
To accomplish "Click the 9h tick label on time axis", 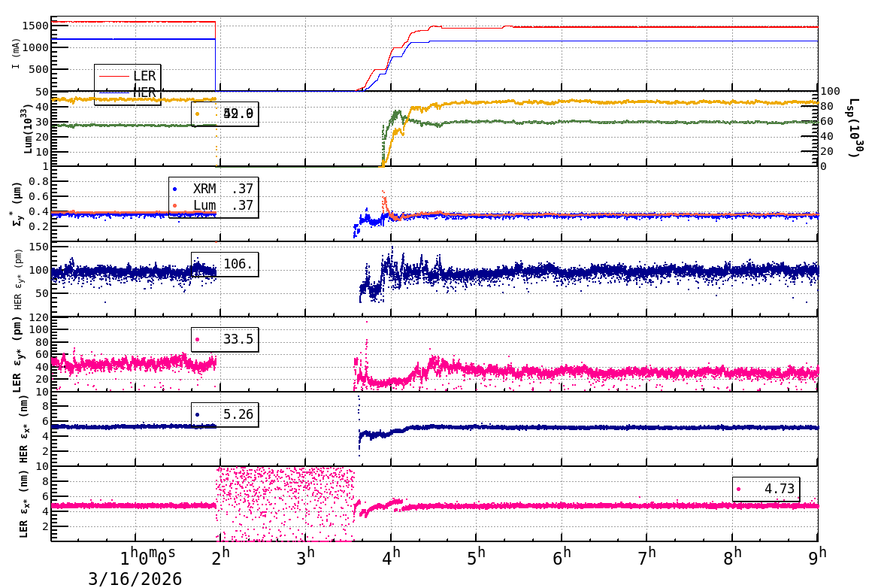I will (x=817, y=557).
